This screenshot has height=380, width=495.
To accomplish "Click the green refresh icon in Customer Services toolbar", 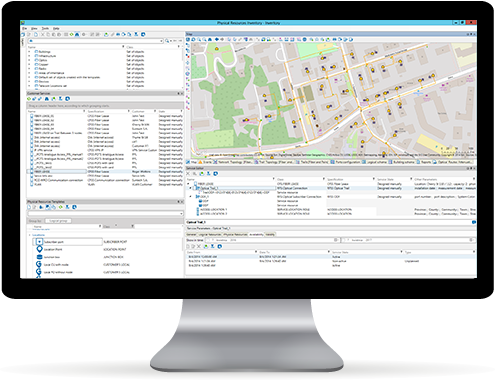I will point(29,99).
